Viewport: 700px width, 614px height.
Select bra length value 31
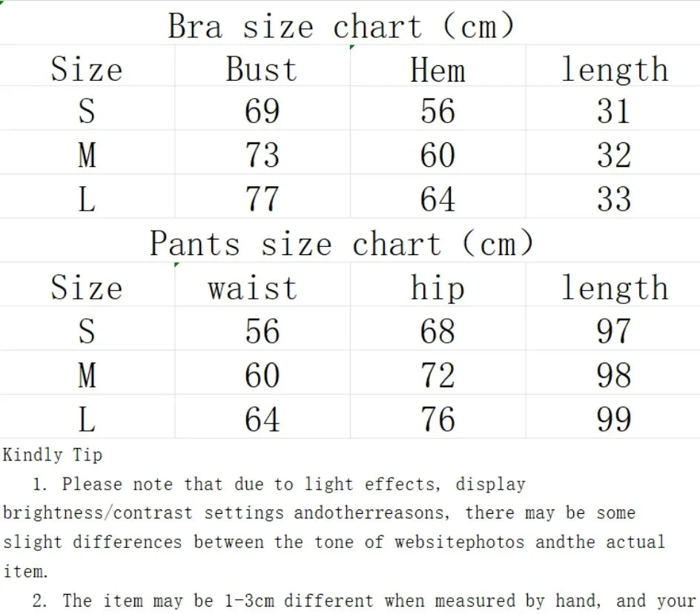pyautogui.click(x=613, y=111)
